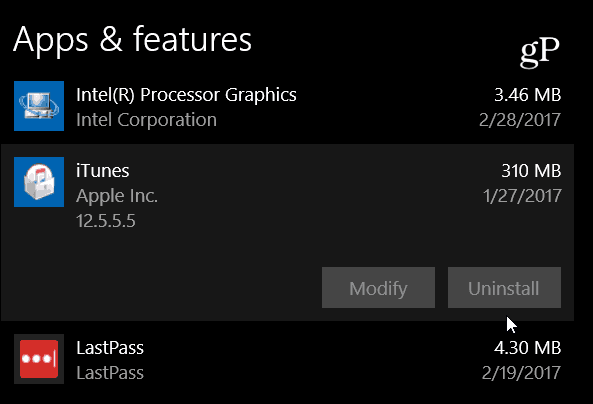Click the 310 MB size label
This screenshot has width=593, height=404.
pyautogui.click(x=531, y=171)
